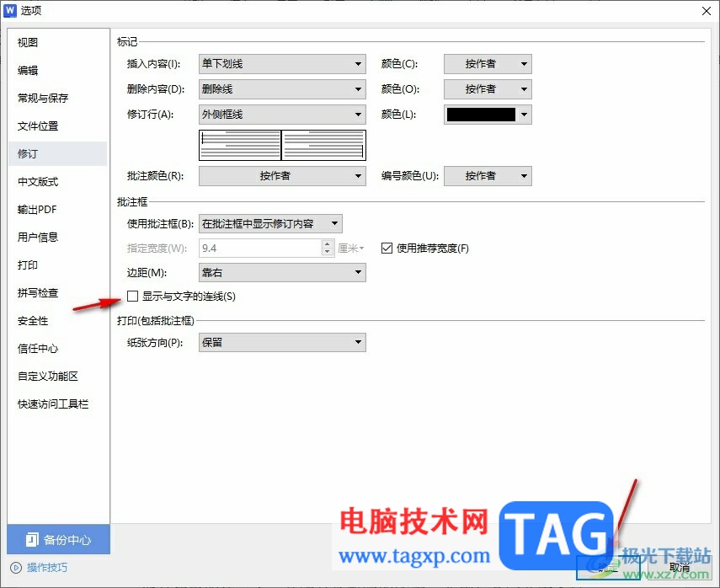The width and height of the screenshot is (720, 588).
Task: Click the 取消 button
Action: click(679, 568)
